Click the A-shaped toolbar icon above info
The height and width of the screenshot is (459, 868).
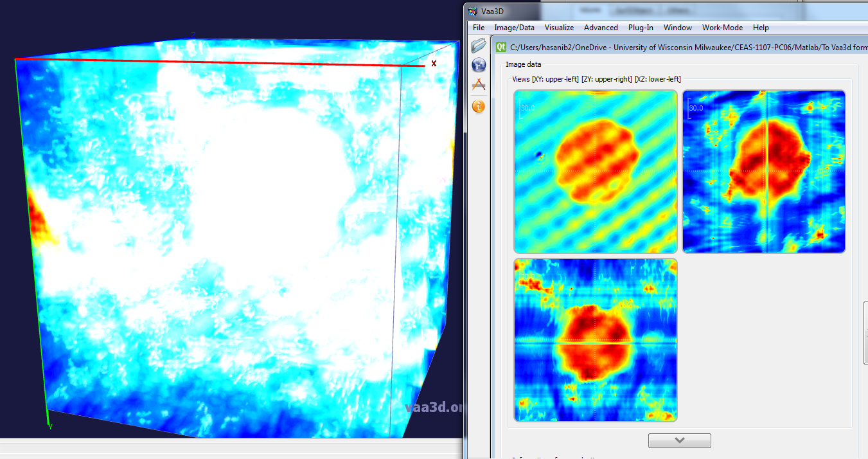(479, 85)
